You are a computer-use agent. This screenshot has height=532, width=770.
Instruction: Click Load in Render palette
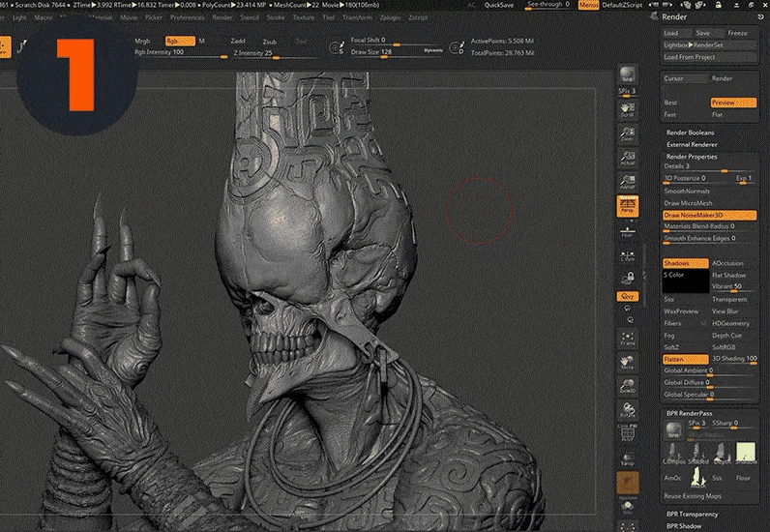(x=676, y=33)
